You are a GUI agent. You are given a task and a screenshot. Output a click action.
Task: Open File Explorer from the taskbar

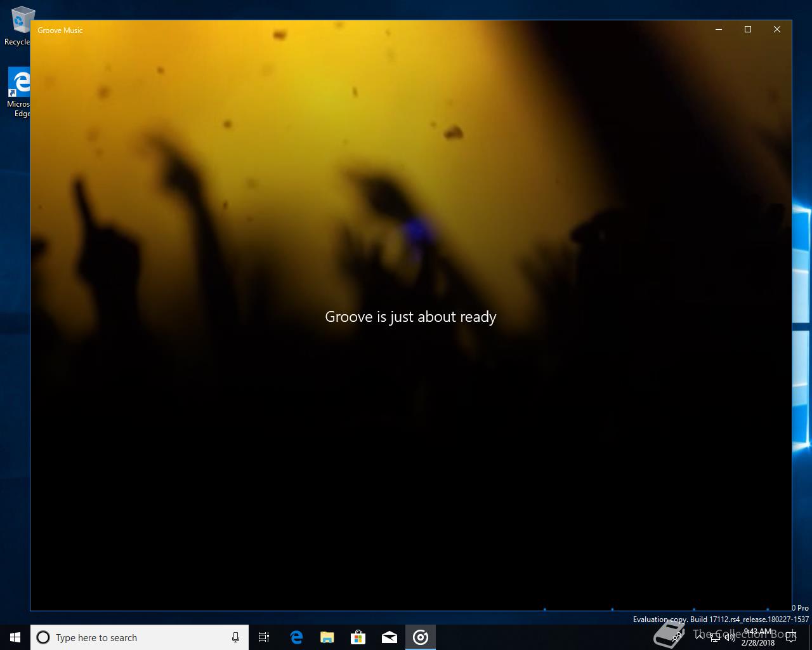[x=327, y=637]
